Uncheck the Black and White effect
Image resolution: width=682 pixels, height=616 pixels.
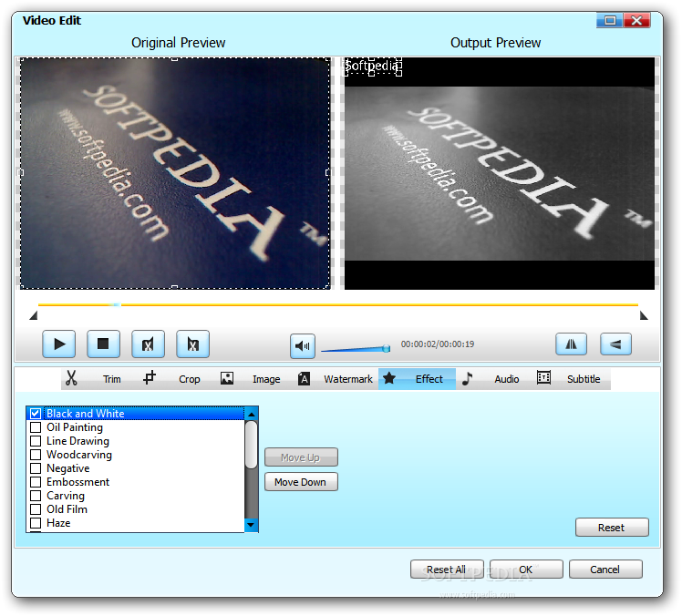click(x=36, y=414)
